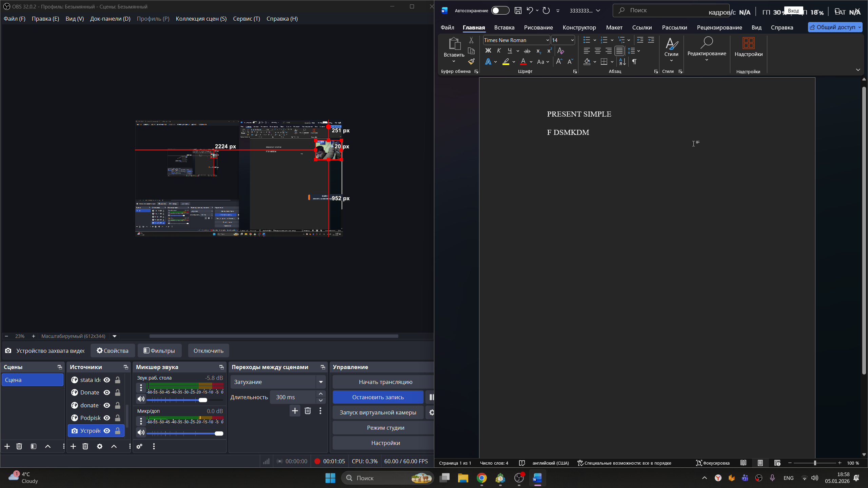Apply bold formatting in Word ribbon
This screenshot has height=488, width=868.
[488, 51]
